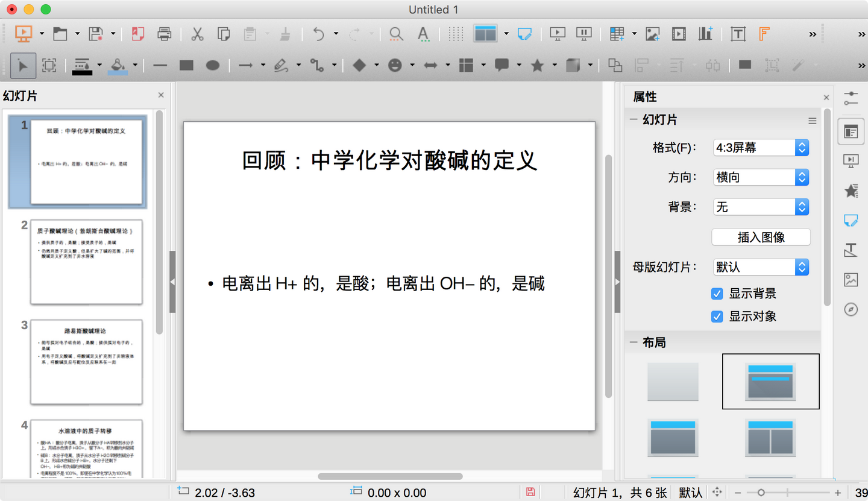Insert a text box icon
868x501 pixels.
pos(738,34)
